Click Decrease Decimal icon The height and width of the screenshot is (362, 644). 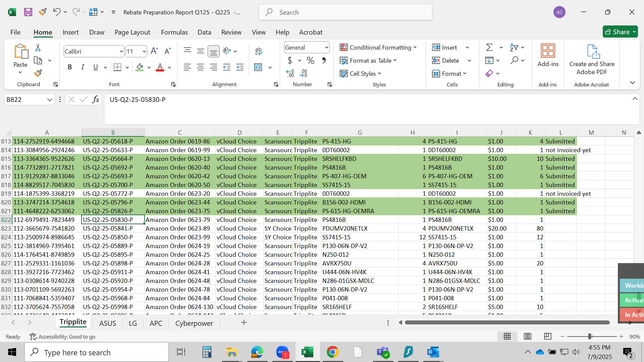point(304,73)
